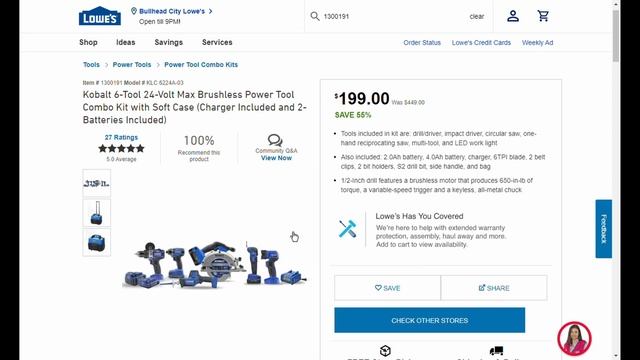Click the store location pin icon
640x360 pixels.
[x=133, y=11]
